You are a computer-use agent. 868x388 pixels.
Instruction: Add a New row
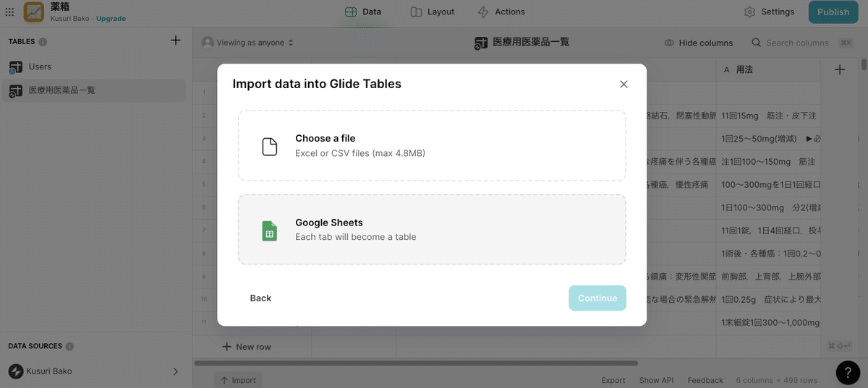[247, 347]
